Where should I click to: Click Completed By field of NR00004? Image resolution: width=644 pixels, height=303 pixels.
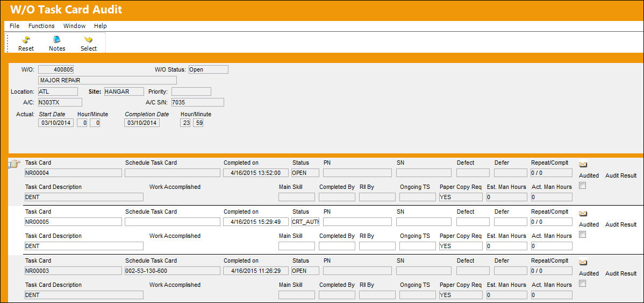click(x=337, y=197)
